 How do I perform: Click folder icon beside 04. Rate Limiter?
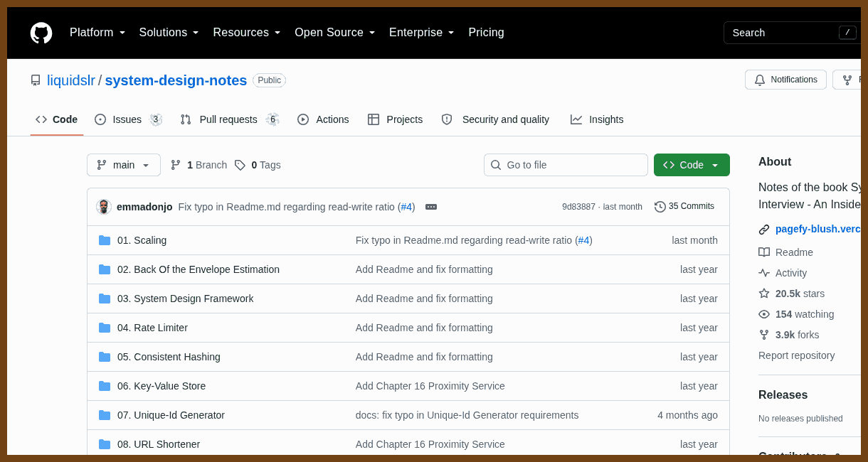click(105, 328)
